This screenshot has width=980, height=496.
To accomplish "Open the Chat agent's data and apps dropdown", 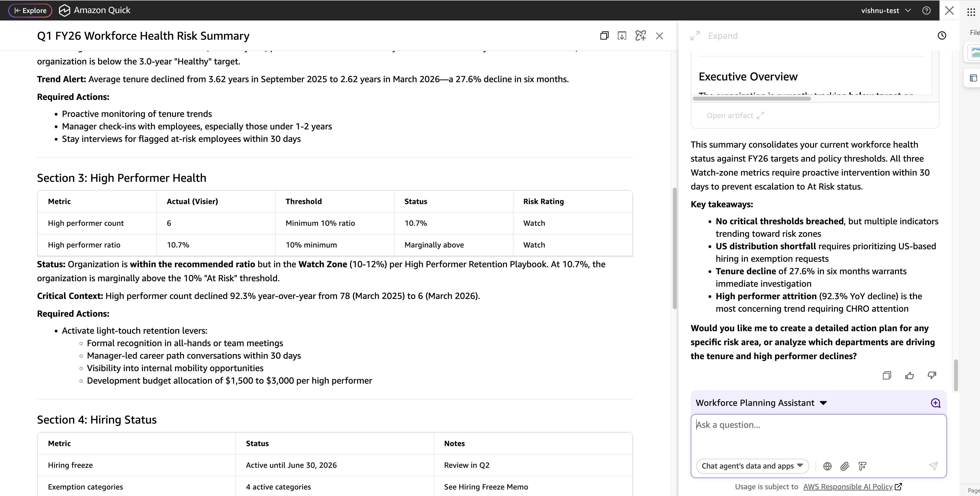I will (752, 466).
